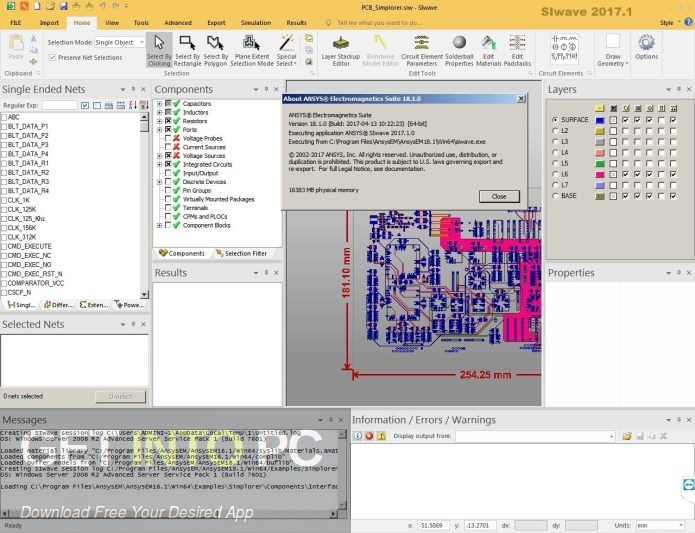Open the Edit Padstacks tool
Viewport: 695px width, 533px height.
(x=517, y=50)
